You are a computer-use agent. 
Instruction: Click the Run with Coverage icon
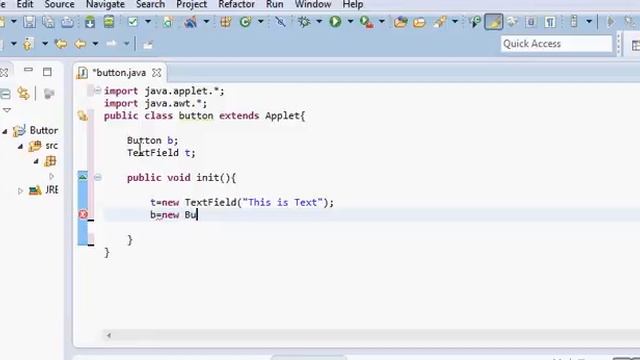click(366, 22)
